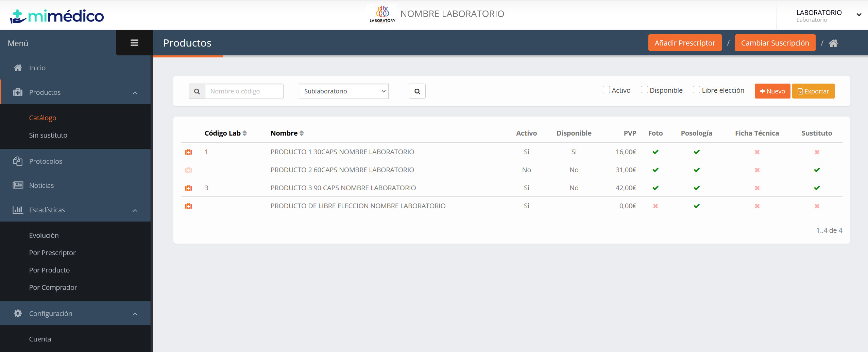Open the Sublaboratorio dropdown
The image size is (868, 352).
pyautogui.click(x=343, y=91)
